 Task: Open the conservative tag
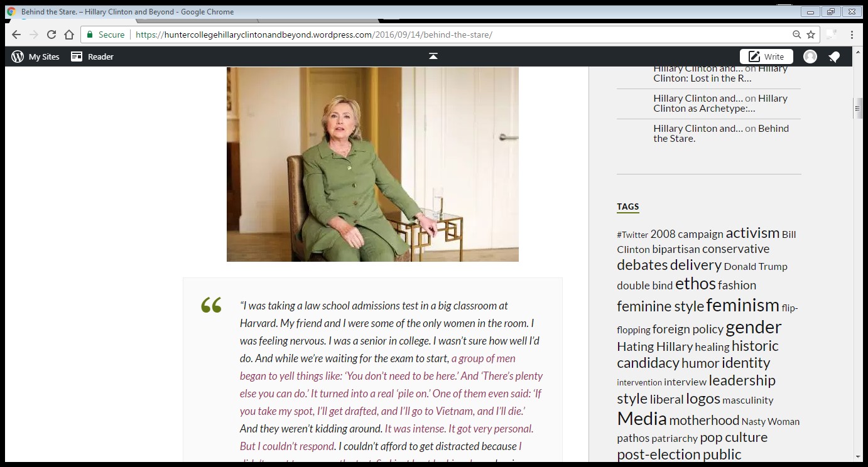point(735,249)
